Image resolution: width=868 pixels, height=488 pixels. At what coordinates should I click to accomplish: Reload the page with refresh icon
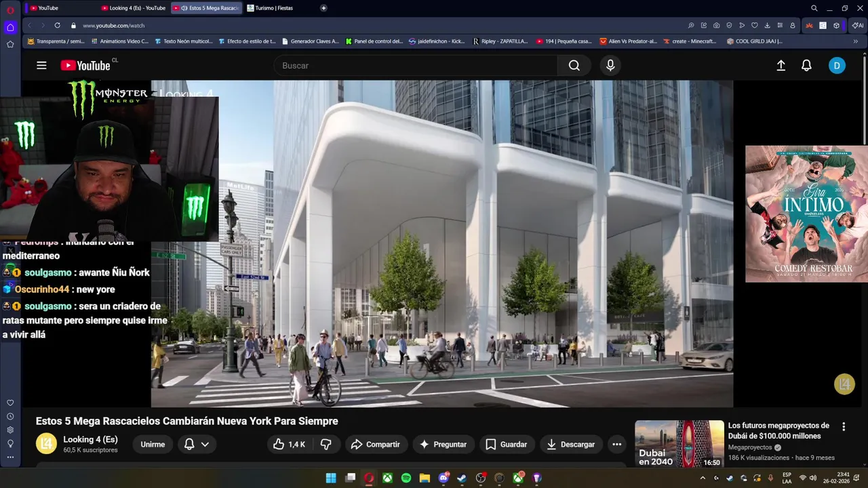tap(57, 25)
